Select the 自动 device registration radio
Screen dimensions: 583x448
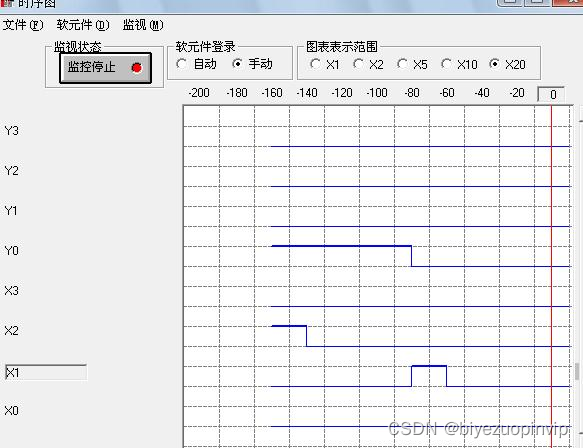[x=181, y=64]
